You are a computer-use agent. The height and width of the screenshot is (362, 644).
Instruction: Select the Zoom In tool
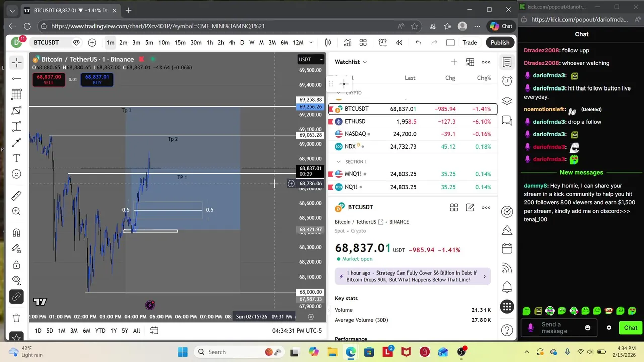pyautogui.click(x=16, y=211)
